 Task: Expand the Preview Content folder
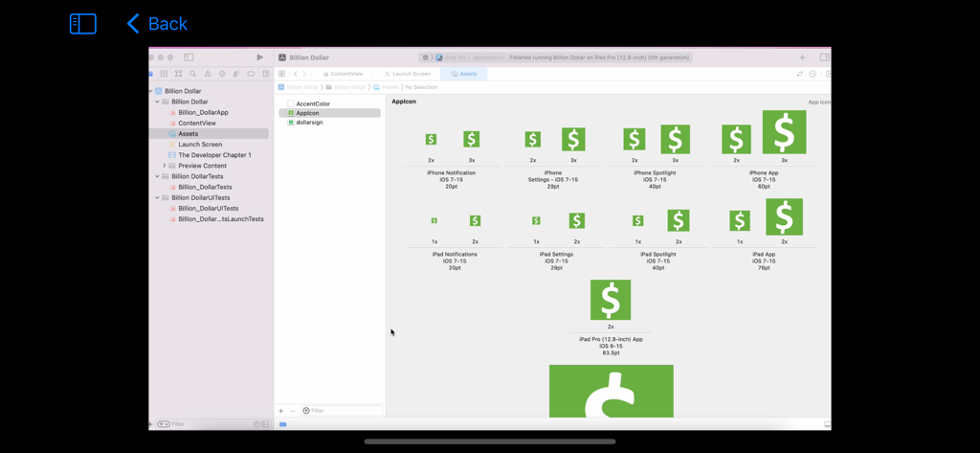(x=165, y=166)
